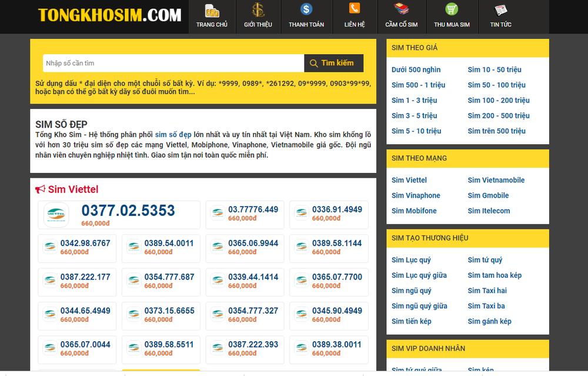The width and height of the screenshot is (588, 376).
Task: Open Sim Gmobile network link
Action: pyautogui.click(x=488, y=195)
